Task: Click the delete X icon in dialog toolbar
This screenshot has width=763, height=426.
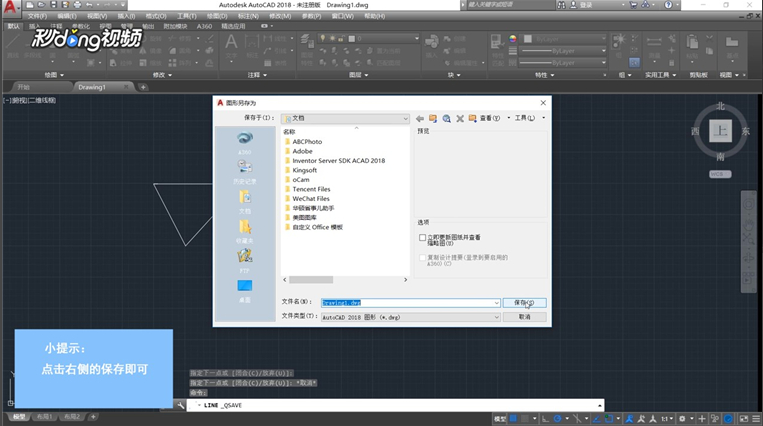Action: click(460, 118)
